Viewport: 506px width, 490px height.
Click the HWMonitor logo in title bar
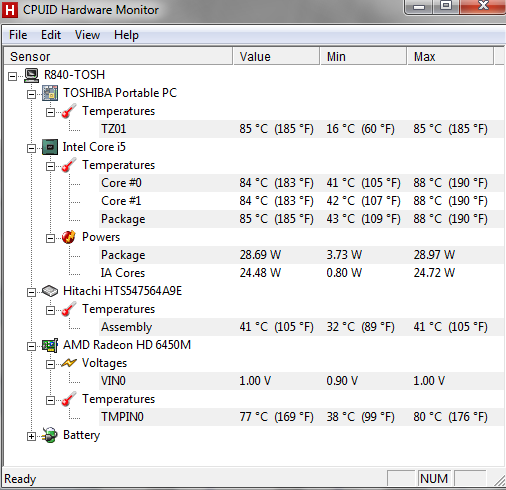tap(10, 9)
